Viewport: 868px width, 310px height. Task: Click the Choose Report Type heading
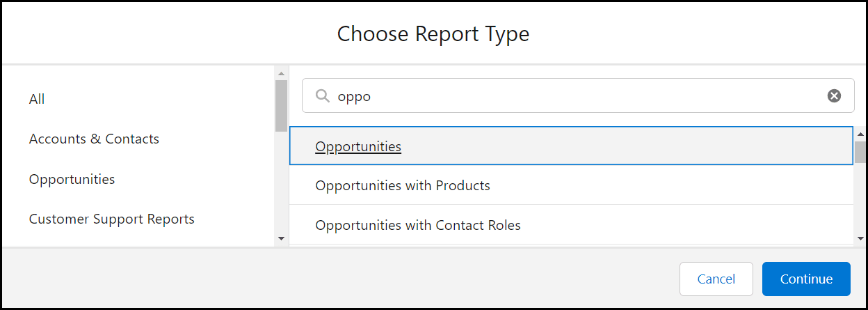pyautogui.click(x=433, y=33)
